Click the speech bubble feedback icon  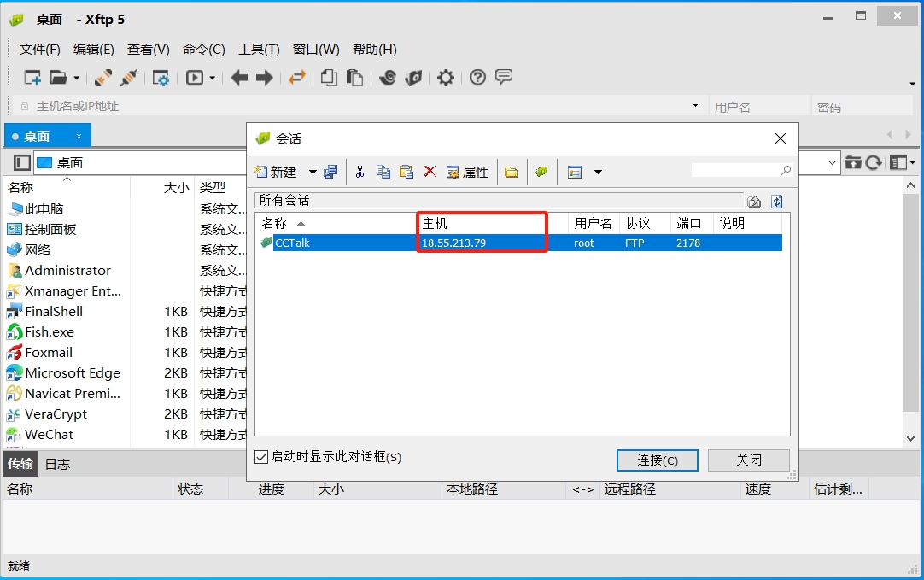click(x=504, y=77)
